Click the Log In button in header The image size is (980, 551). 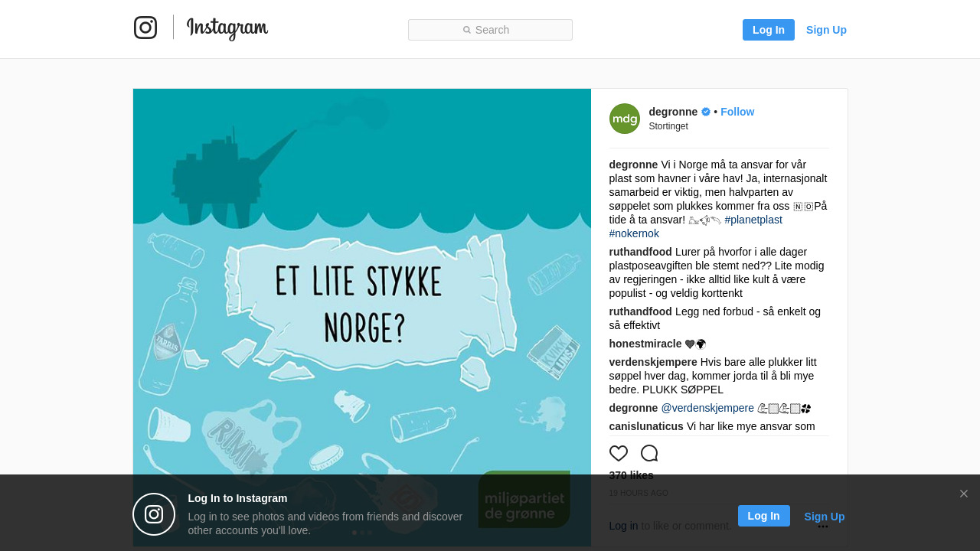769,30
